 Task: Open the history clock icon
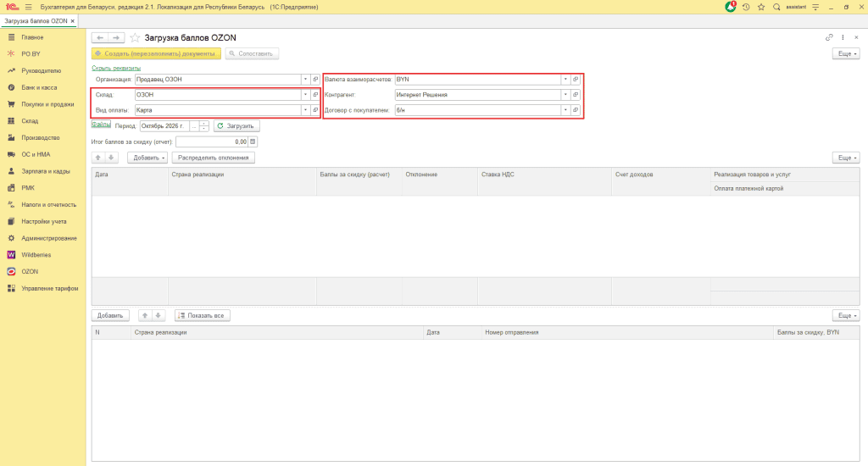tap(746, 7)
